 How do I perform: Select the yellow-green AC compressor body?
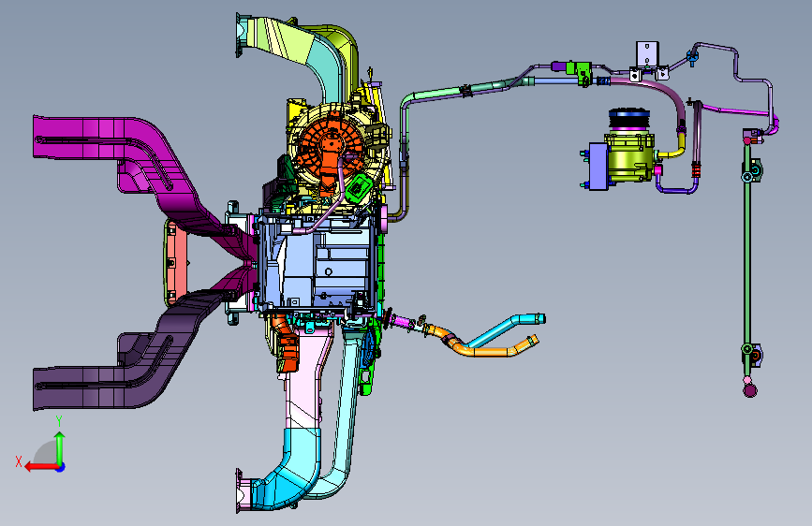629,157
